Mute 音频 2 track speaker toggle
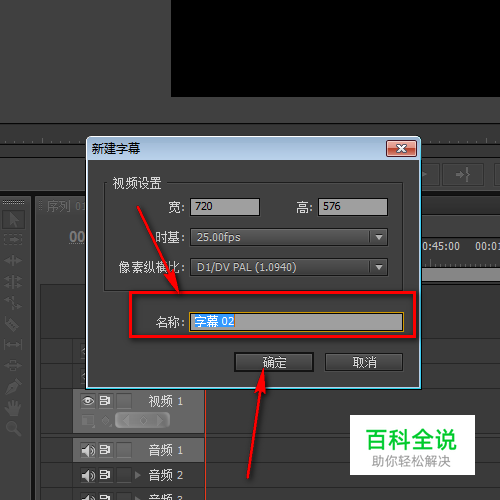 tap(88, 475)
